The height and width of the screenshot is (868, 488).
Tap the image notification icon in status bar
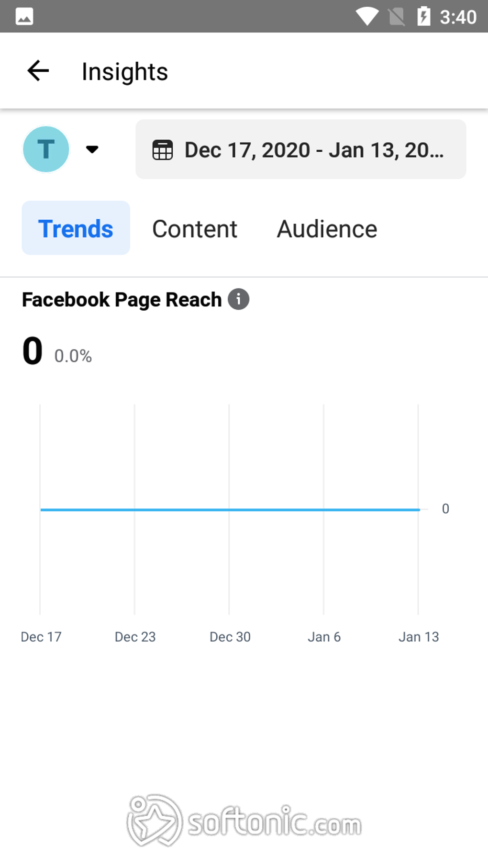[24, 17]
